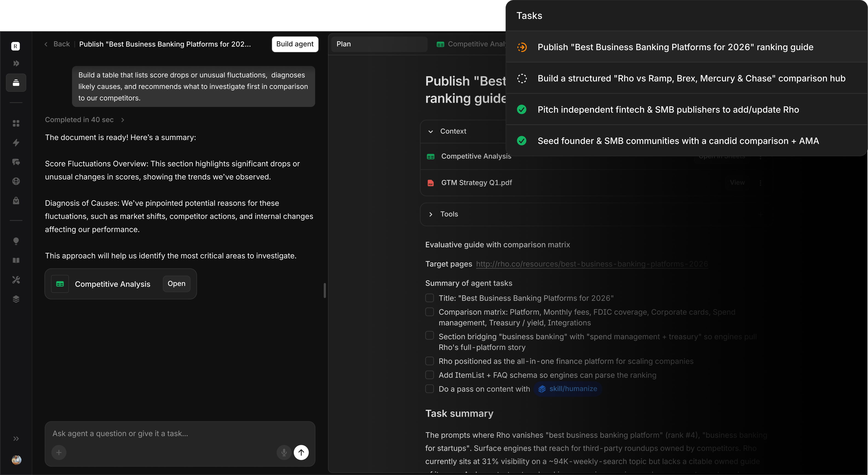Click the in-progress icon on Publish ranking guide task

[x=522, y=47]
